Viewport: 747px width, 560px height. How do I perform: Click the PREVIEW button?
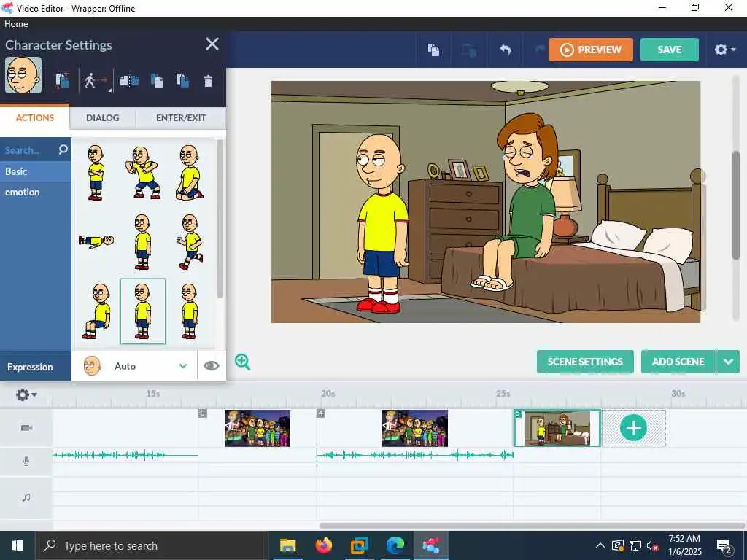(591, 50)
